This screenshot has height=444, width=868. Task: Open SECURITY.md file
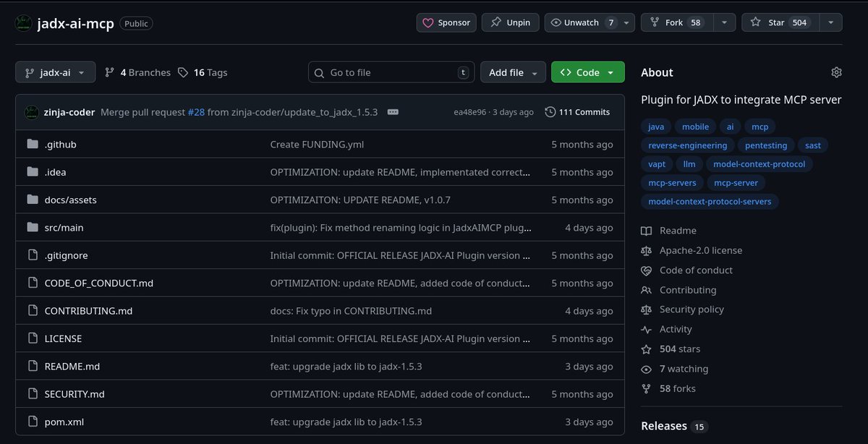click(x=75, y=394)
